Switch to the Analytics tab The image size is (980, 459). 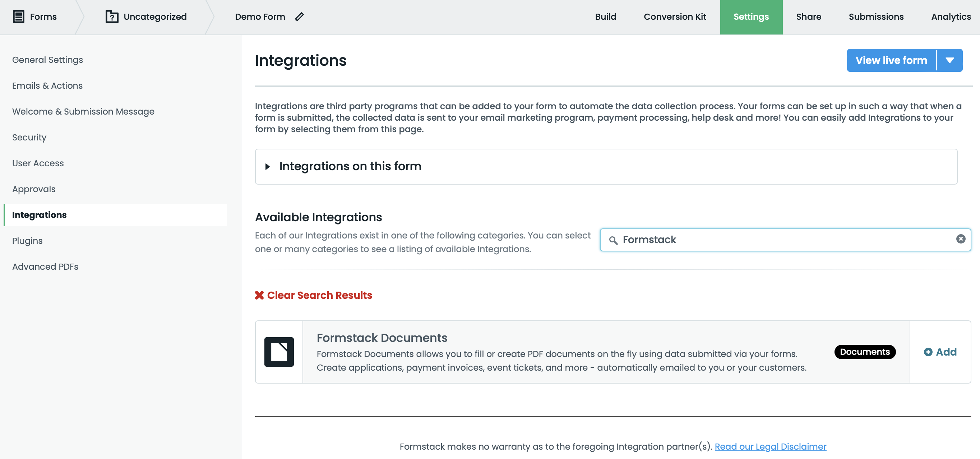(951, 17)
